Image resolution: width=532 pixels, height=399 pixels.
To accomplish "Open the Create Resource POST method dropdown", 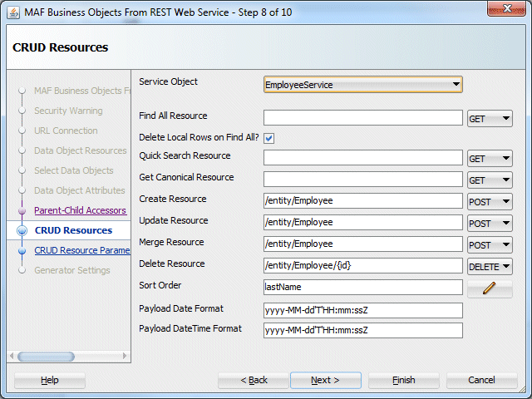I will coord(490,202).
